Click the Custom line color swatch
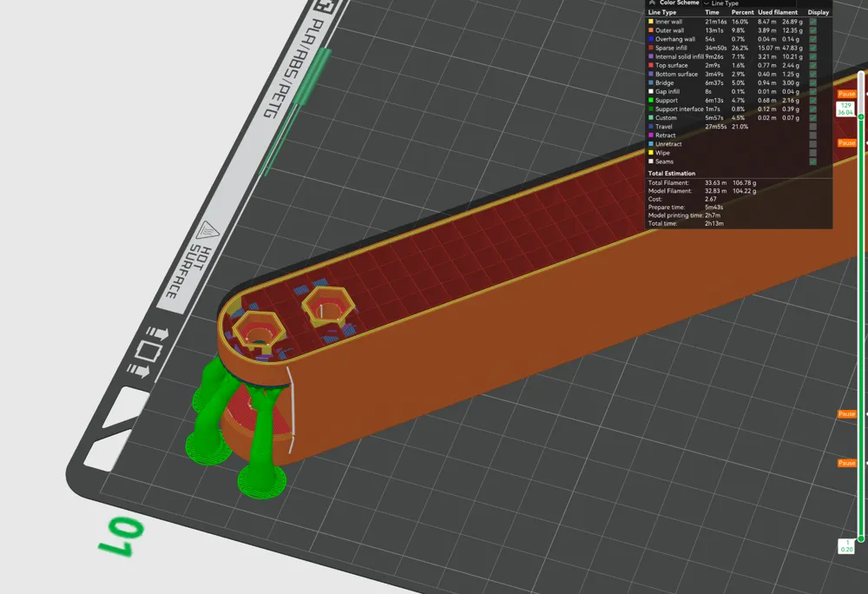This screenshot has width=868, height=594. [651, 118]
